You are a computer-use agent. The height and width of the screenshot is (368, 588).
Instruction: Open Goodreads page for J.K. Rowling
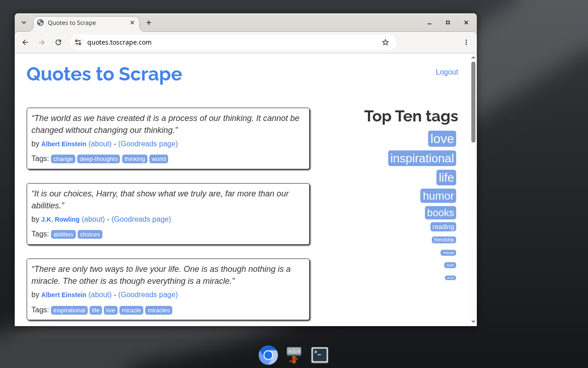[x=141, y=219]
